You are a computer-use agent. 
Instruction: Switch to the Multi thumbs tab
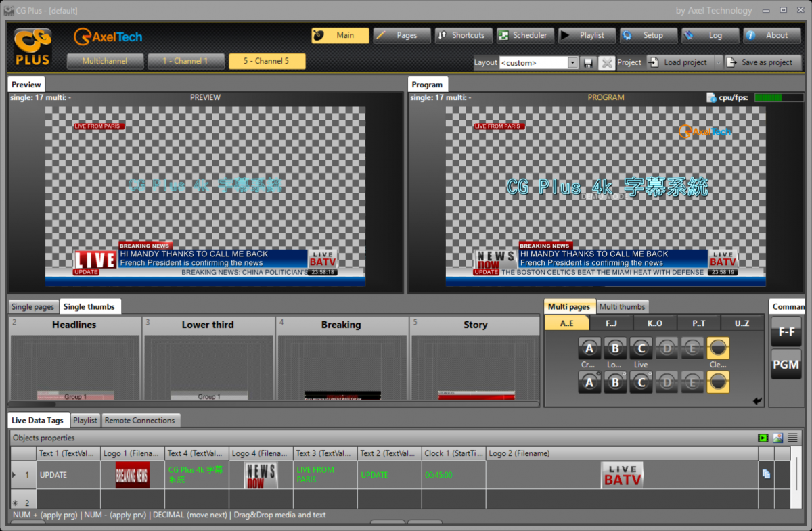(x=623, y=306)
